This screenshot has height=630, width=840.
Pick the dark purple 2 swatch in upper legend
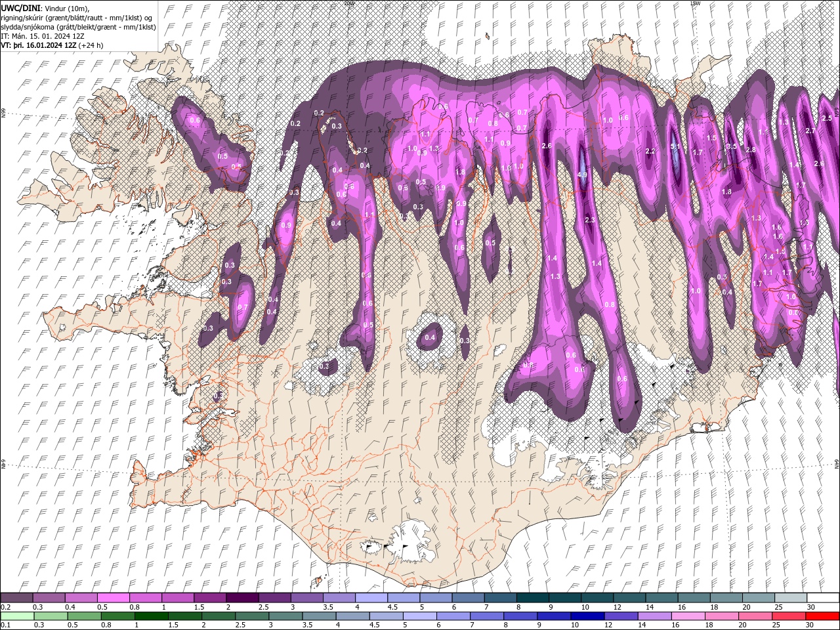(242, 598)
